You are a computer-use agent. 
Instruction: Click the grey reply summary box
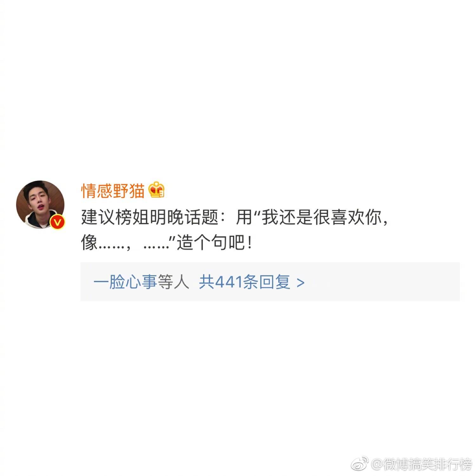coord(270,281)
